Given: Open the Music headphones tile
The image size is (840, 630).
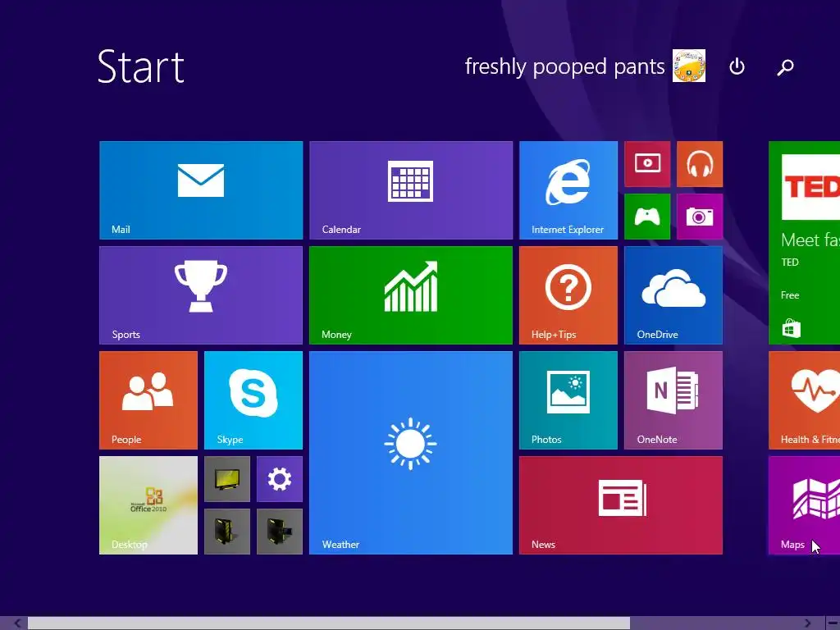Looking at the screenshot, I should coord(700,164).
